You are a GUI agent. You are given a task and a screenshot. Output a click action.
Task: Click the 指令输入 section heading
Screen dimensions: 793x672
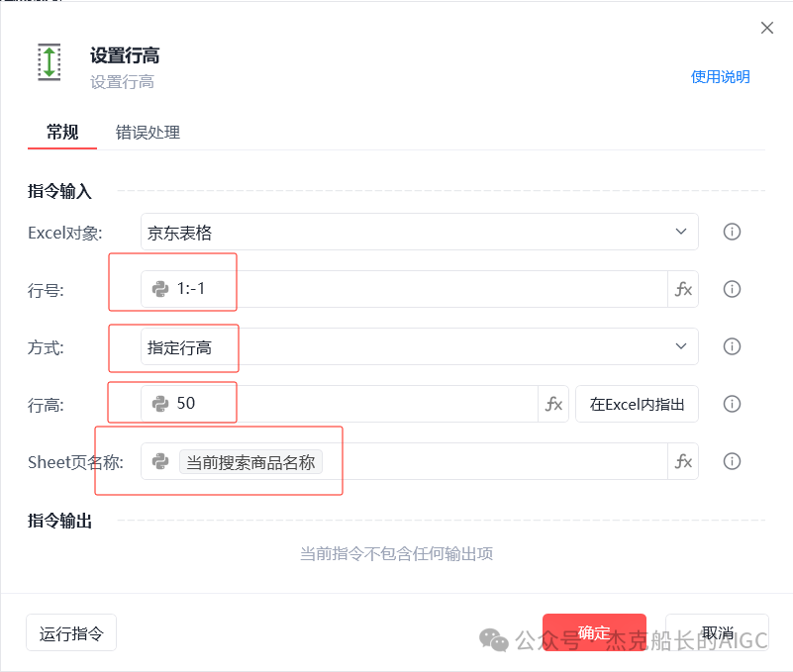(x=59, y=191)
